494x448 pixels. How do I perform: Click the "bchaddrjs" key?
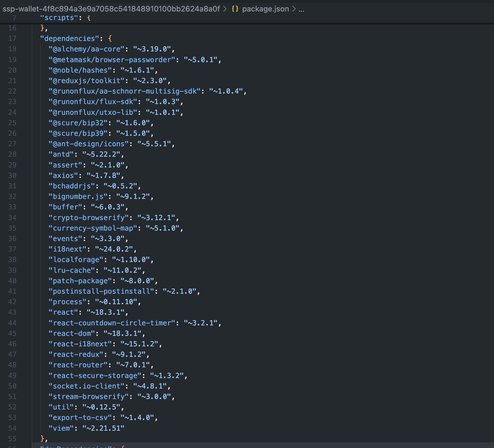tap(72, 186)
